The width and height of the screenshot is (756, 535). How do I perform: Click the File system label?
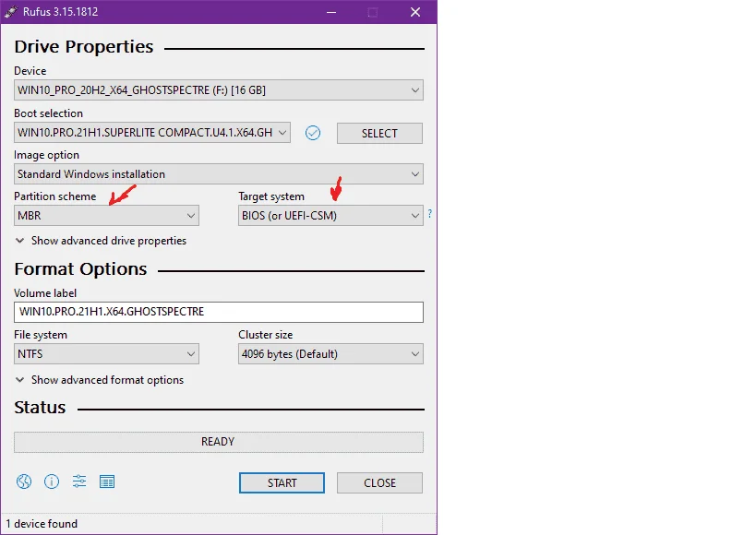(41, 335)
